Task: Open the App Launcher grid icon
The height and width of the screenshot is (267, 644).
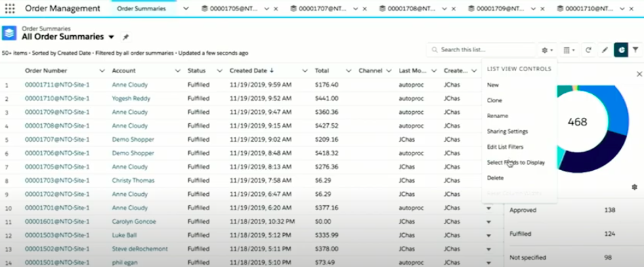Action: (x=10, y=8)
